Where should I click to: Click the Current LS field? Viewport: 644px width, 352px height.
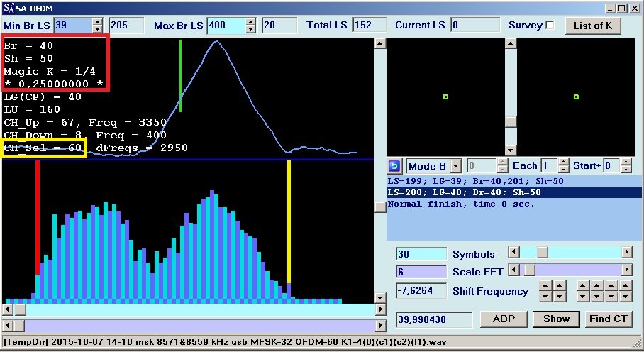(x=475, y=25)
